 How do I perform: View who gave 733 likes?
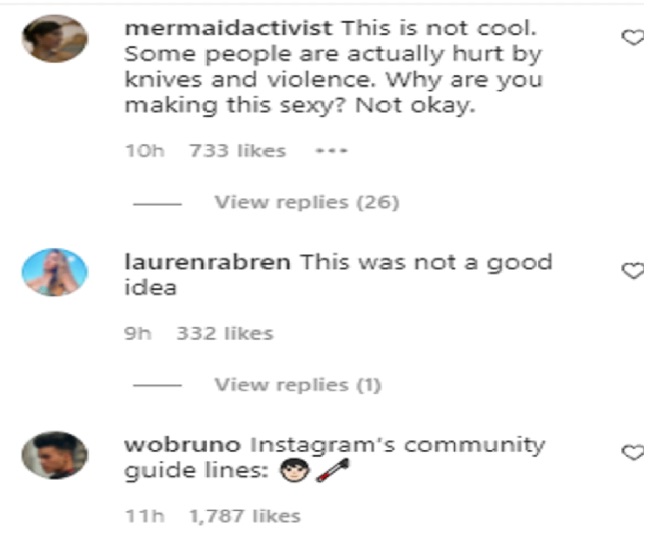point(238,151)
